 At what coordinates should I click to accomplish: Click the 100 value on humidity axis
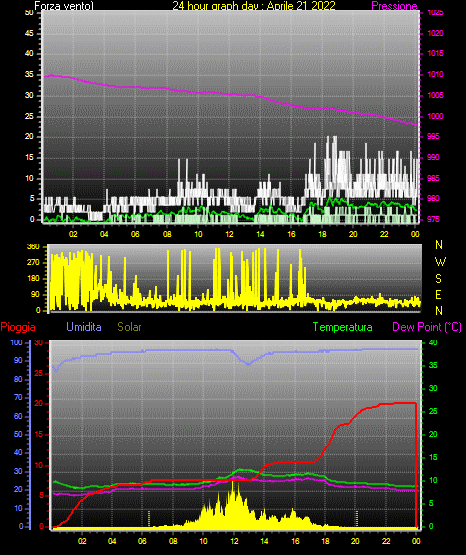point(16,343)
